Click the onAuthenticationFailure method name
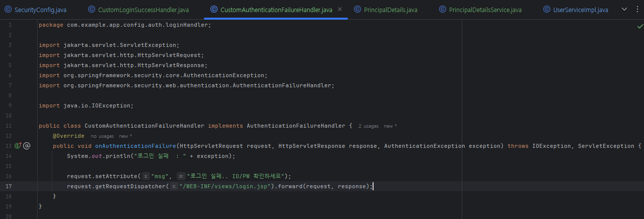The image size is (644, 219). [135, 146]
